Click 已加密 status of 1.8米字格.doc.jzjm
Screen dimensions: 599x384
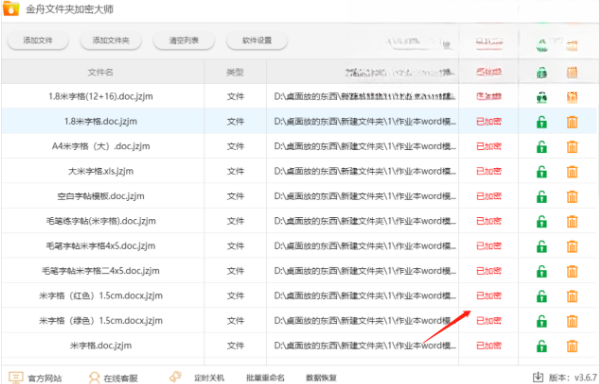(489, 122)
